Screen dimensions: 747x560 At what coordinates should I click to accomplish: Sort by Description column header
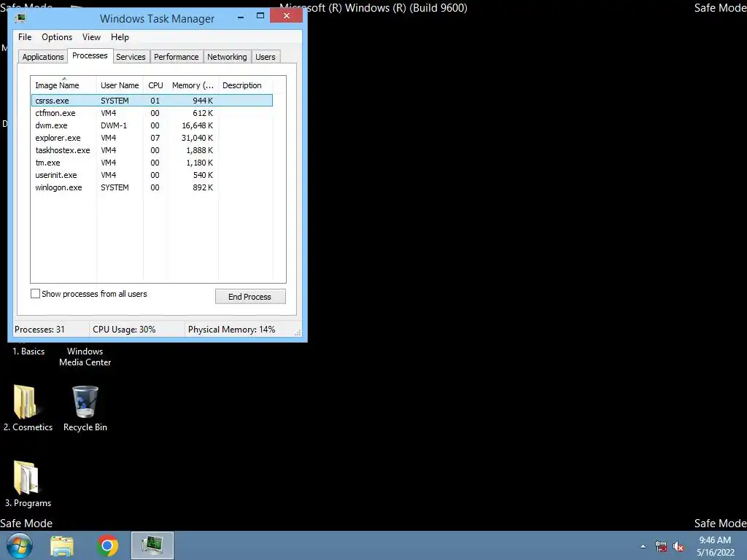coord(245,85)
